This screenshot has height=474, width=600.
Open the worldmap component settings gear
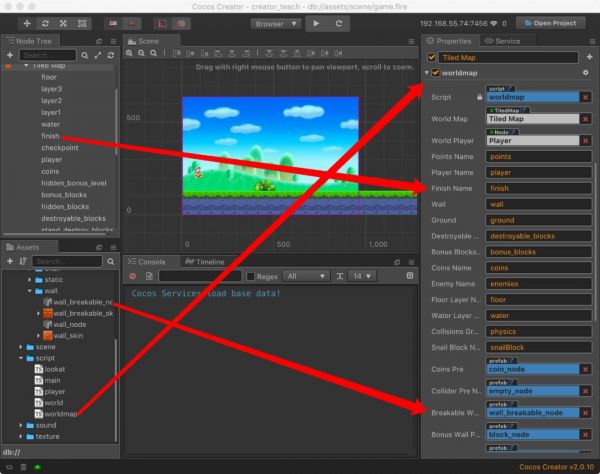585,72
